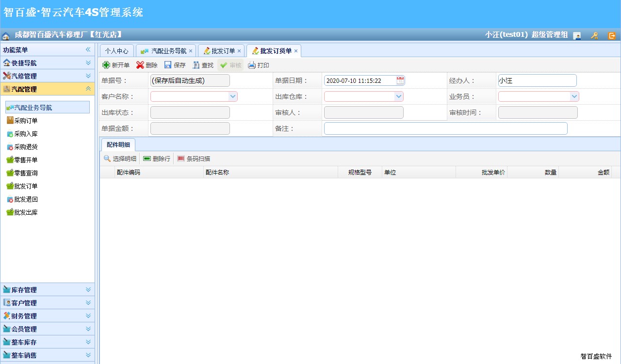Click the 删除行 remove row button

click(156, 158)
